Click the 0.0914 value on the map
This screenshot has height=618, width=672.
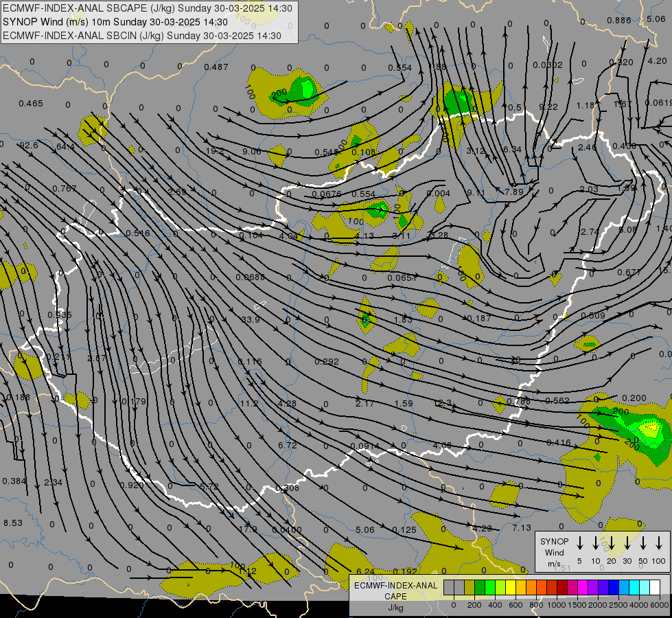point(364,446)
